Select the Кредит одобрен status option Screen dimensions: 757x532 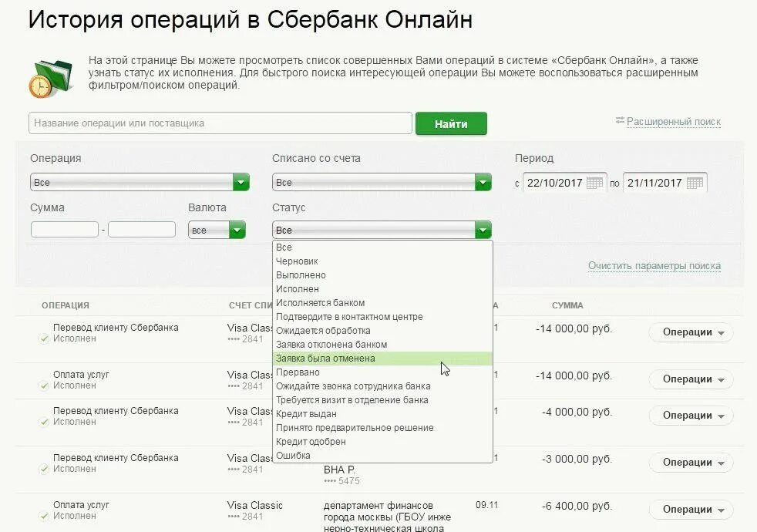tap(308, 441)
